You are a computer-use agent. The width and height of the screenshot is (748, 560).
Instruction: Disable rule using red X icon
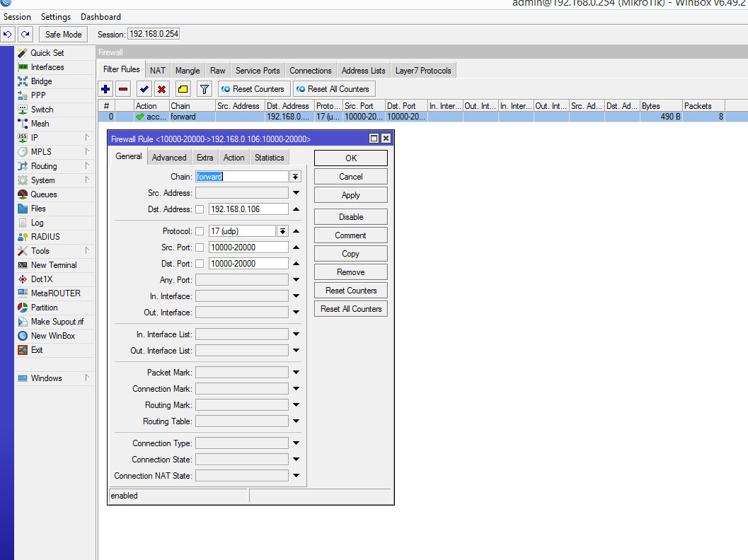[162, 89]
